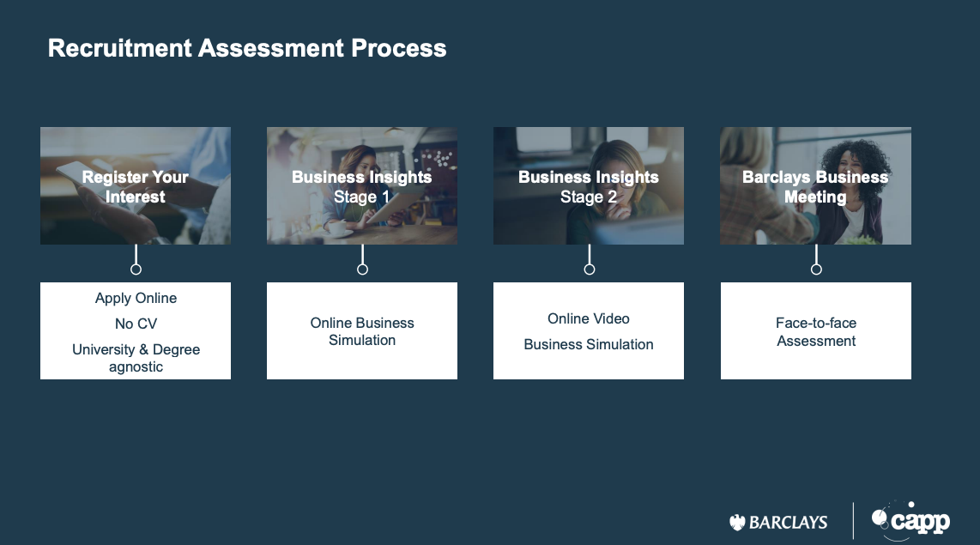Screen dimensions: 980x545
Task: Click the connector circle under Register Your Interest
Action: tap(136, 269)
